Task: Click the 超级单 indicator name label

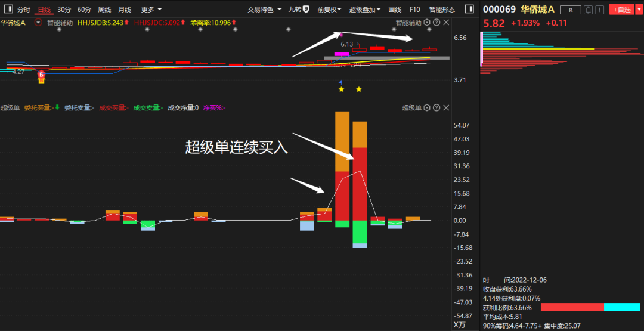Action: tap(10, 107)
